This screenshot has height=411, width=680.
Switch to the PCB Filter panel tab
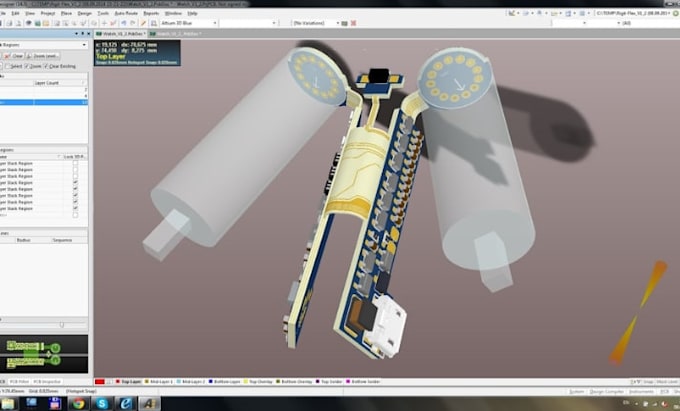point(19,382)
